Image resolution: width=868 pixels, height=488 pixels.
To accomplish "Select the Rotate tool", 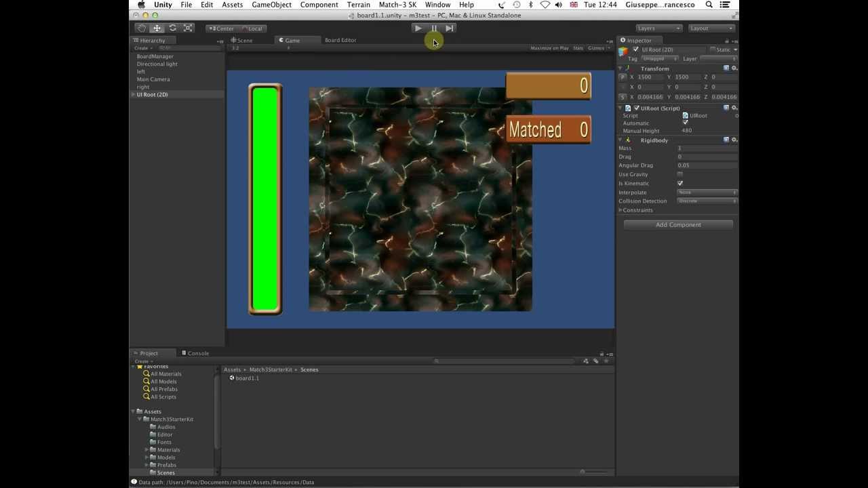I will 172,28.
